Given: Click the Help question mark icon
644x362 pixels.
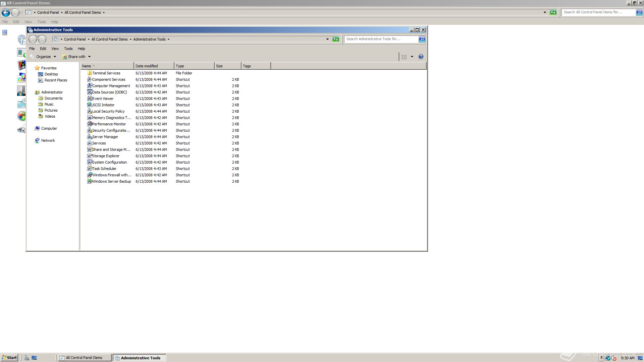Looking at the screenshot, I should tap(421, 57).
